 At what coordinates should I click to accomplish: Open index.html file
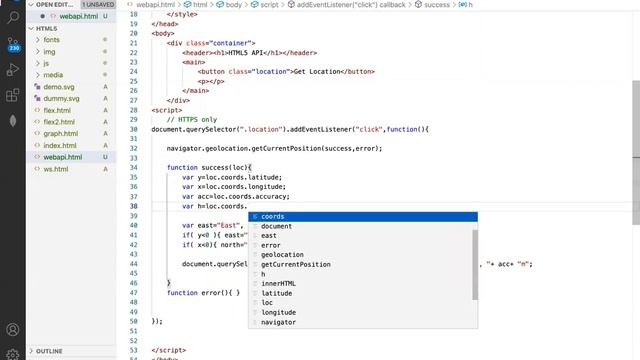60,145
